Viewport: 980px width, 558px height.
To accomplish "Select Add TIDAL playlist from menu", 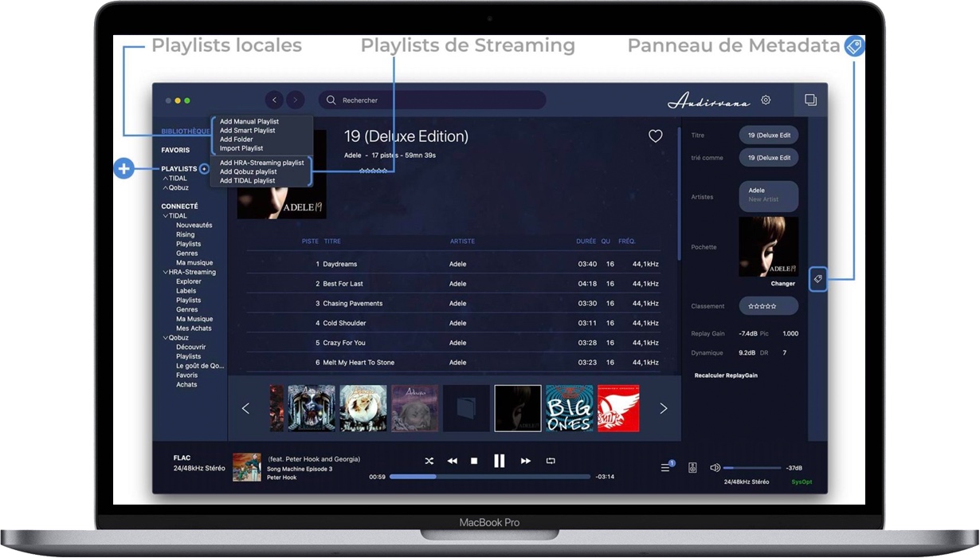I will click(x=248, y=181).
